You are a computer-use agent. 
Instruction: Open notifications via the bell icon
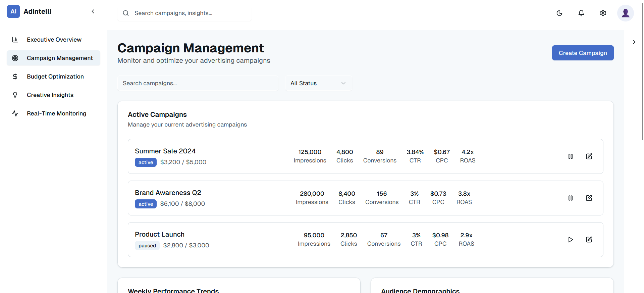[581, 13]
